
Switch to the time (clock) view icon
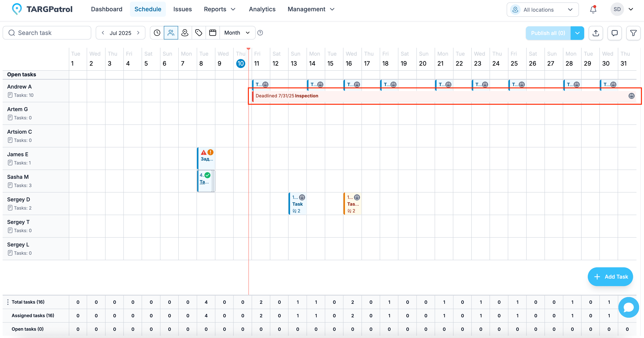pyautogui.click(x=157, y=33)
